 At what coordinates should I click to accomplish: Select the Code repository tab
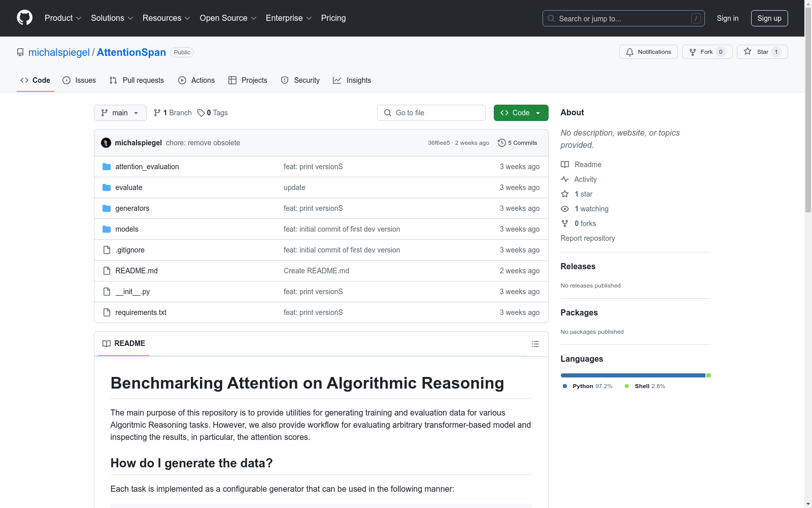coord(36,80)
